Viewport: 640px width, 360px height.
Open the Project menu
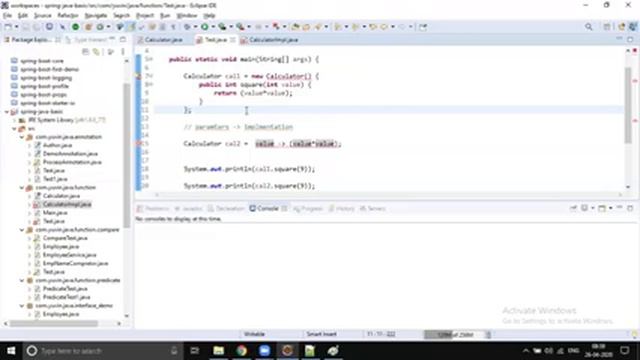point(145,16)
